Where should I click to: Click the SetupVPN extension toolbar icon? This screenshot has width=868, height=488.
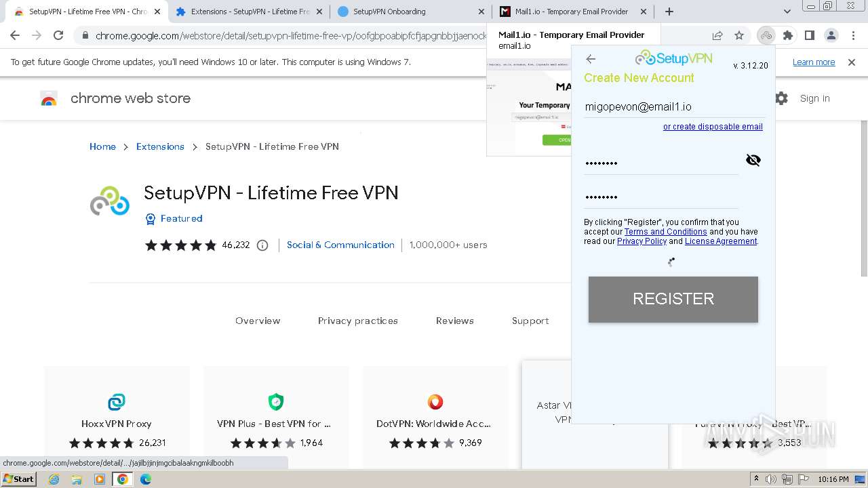[766, 36]
